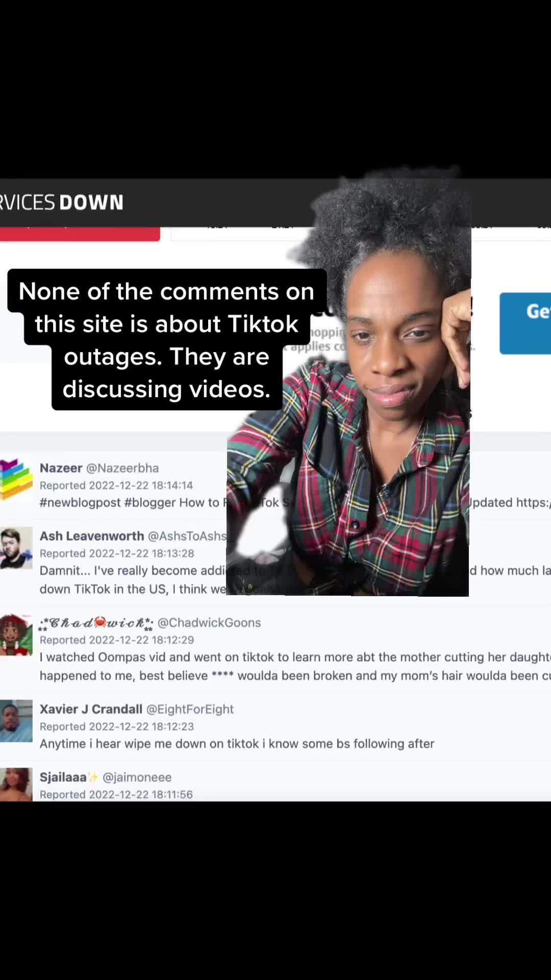The image size is (551, 980).
Task: Select the #blogger hashtag
Action: (x=150, y=503)
